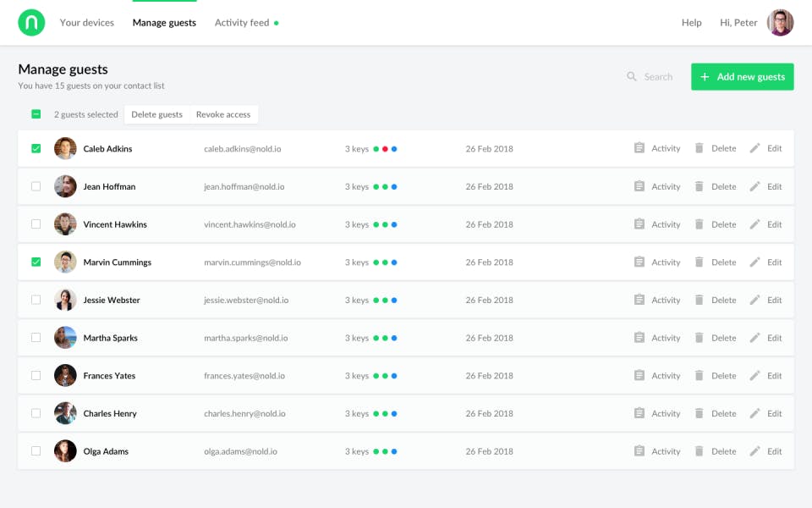Click trash icon in Martha Sparks' row
Screen dimensions: 812x508
tap(699, 338)
